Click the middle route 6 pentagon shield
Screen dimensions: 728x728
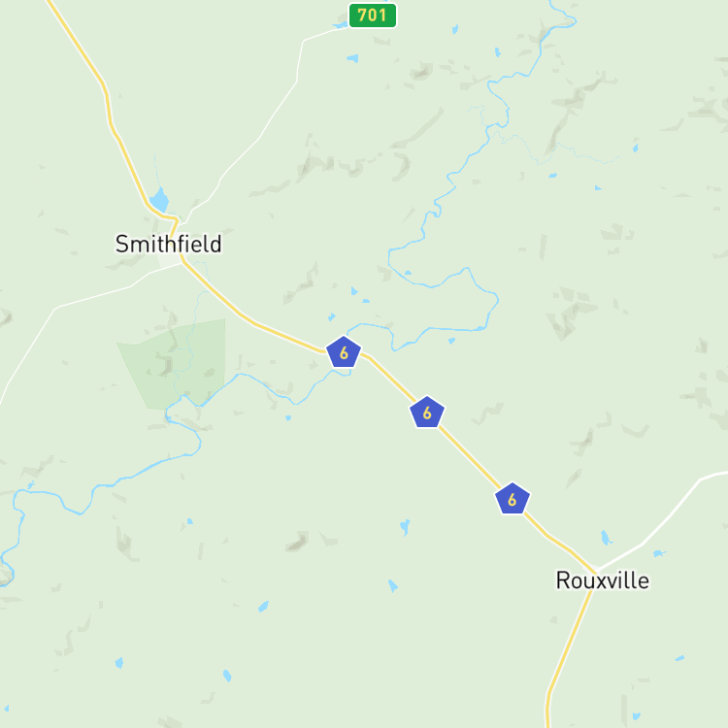pos(427,413)
